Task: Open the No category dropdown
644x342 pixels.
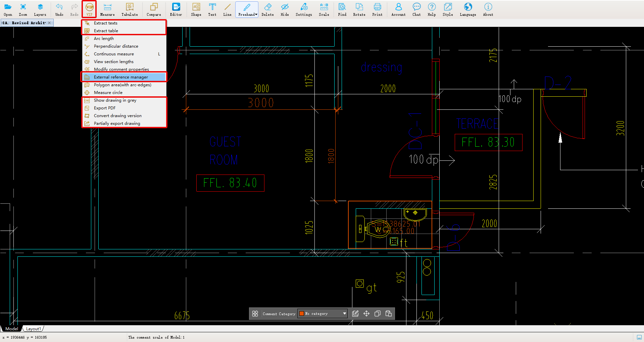Action: (344, 313)
